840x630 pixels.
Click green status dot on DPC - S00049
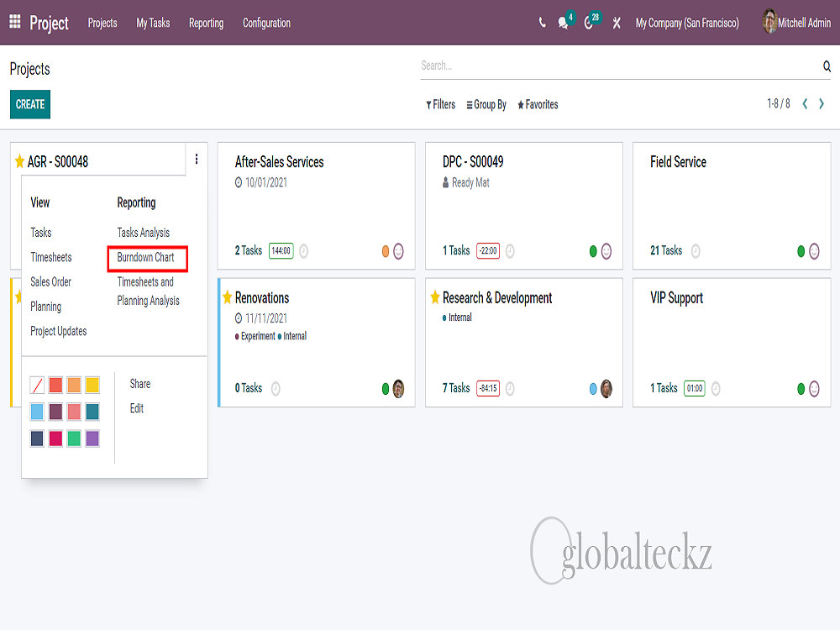click(x=593, y=251)
